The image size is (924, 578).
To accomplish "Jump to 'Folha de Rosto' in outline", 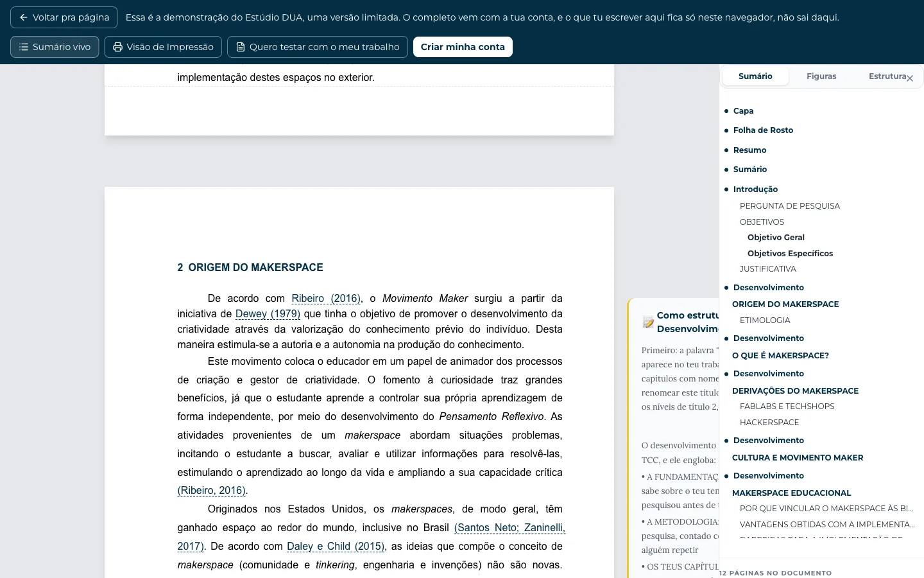I will click(x=763, y=130).
